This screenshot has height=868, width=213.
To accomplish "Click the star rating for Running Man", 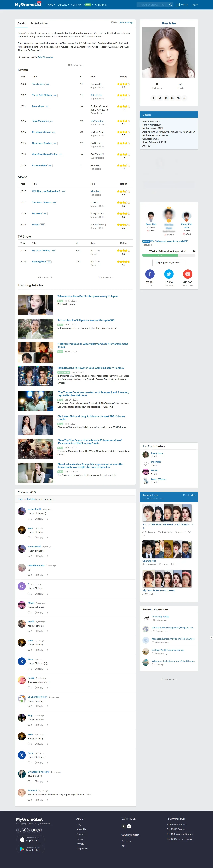I will coord(123,261).
